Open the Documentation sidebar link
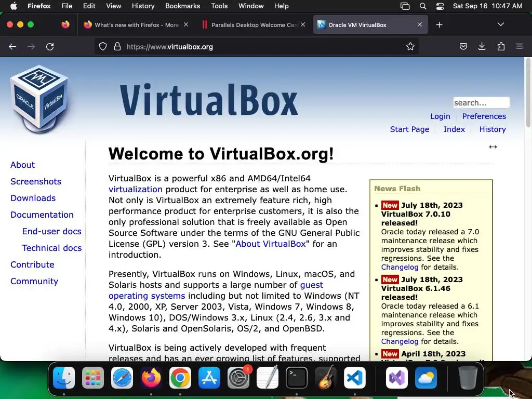This screenshot has height=399, width=532. click(x=42, y=215)
